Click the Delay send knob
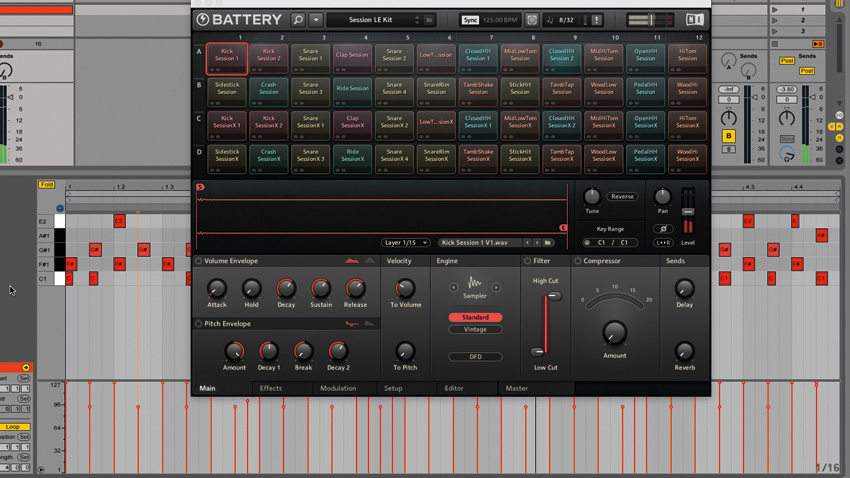Screen dimensions: 850x478 point(684,288)
